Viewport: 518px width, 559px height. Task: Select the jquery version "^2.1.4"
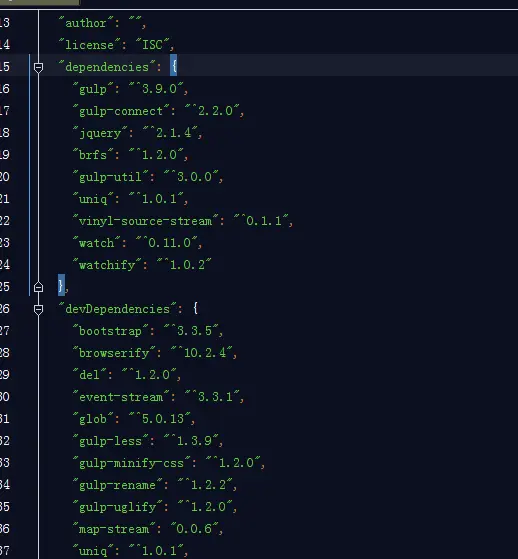click(170, 133)
